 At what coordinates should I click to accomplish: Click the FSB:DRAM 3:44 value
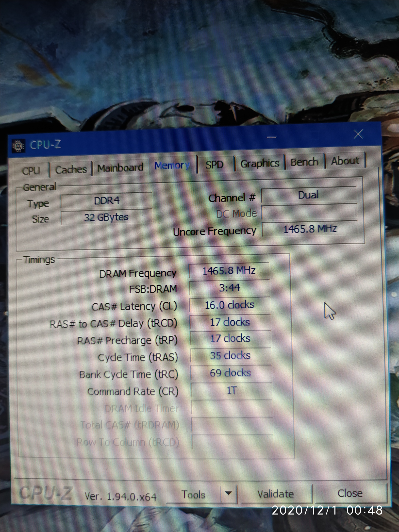[x=230, y=288]
